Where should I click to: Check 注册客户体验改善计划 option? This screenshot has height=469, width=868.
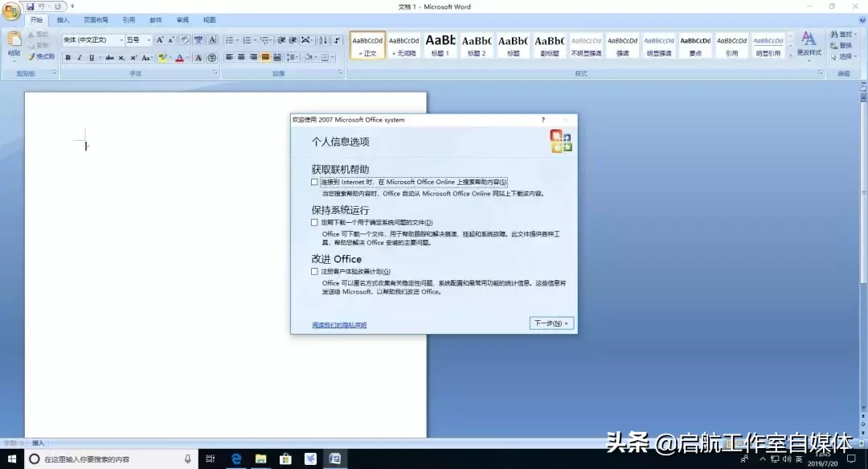(x=314, y=272)
